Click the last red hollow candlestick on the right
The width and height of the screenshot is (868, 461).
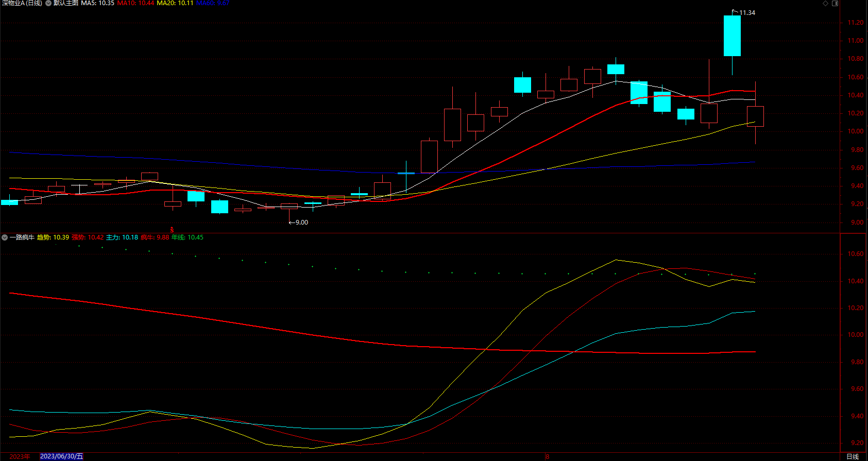[x=755, y=116]
